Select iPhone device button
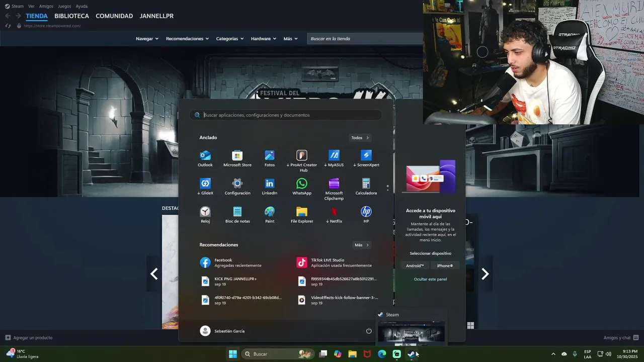This screenshot has width=644, height=362. tap(445, 265)
